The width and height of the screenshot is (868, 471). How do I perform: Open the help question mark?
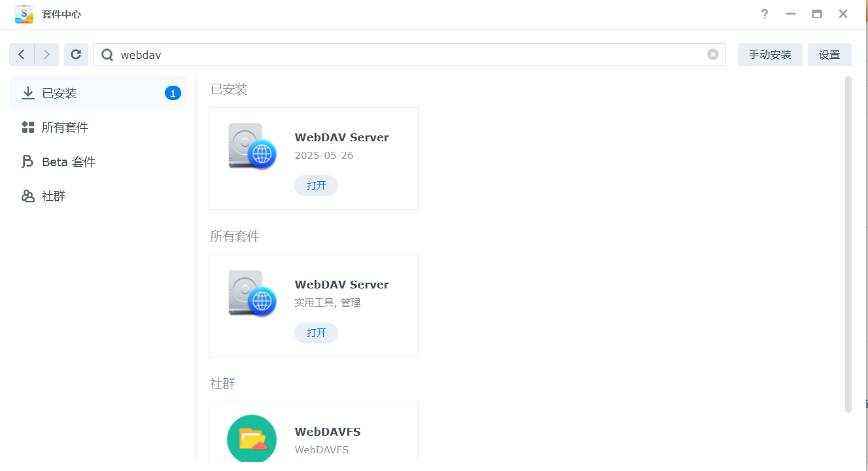[764, 14]
